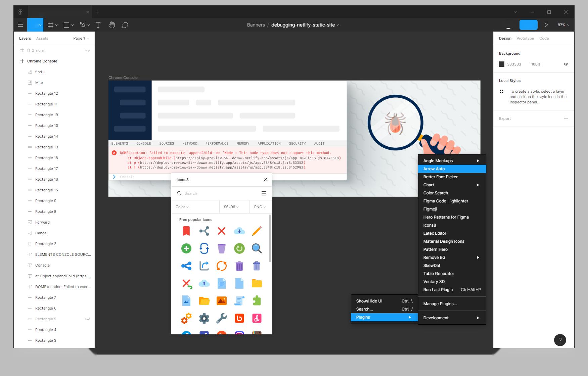Switch to the Prototype tab
The height and width of the screenshot is (376, 588).
click(525, 38)
